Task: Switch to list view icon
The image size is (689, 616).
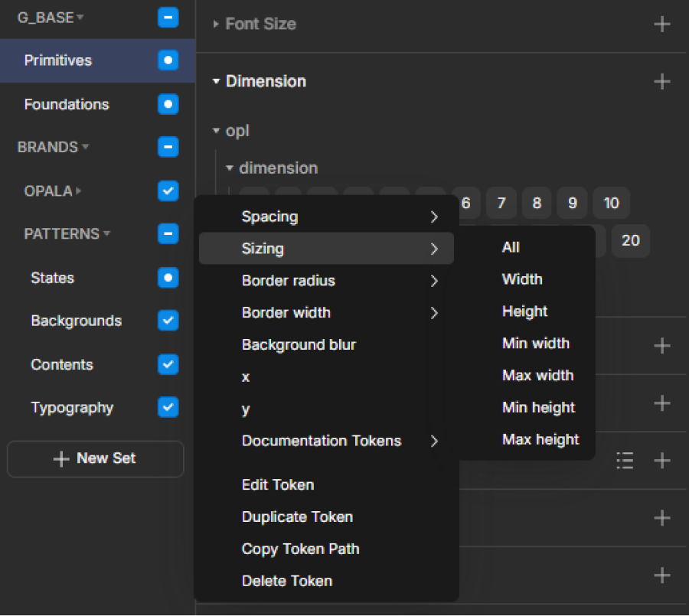Action: tap(625, 460)
